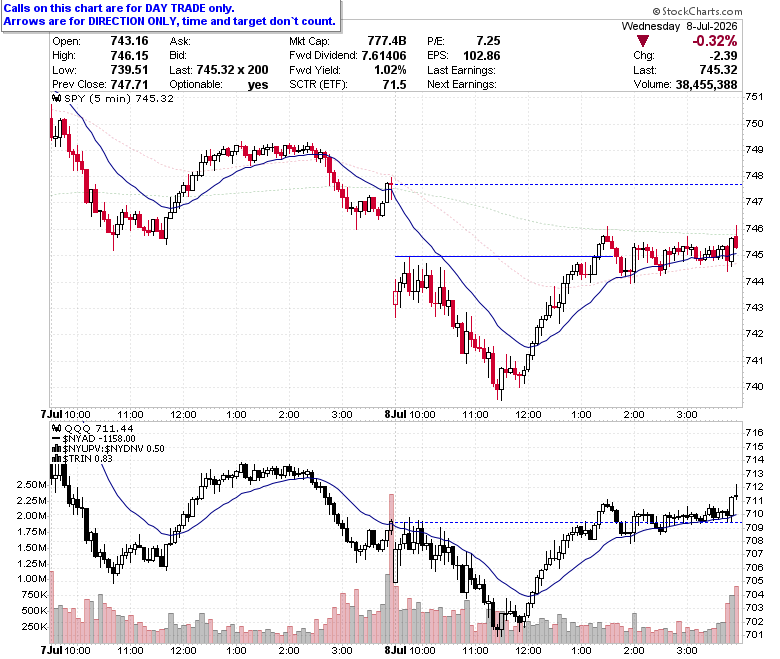Click the red down-triangle change indicator
The width and height of the screenshot is (780, 659).
(x=642, y=41)
